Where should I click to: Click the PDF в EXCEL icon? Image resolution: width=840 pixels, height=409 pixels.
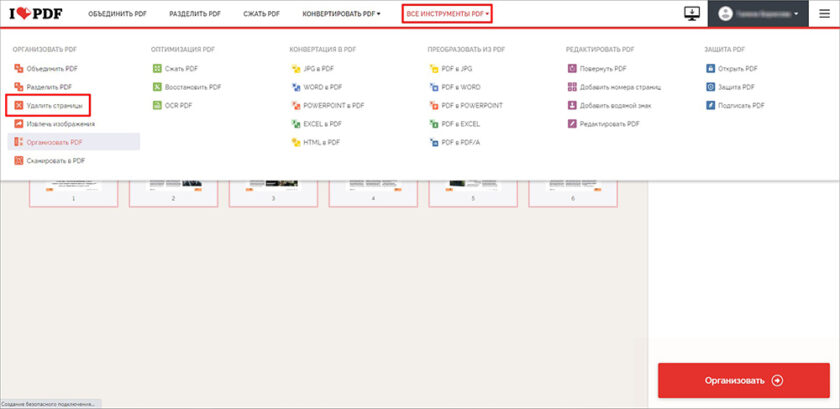click(x=434, y=124)
